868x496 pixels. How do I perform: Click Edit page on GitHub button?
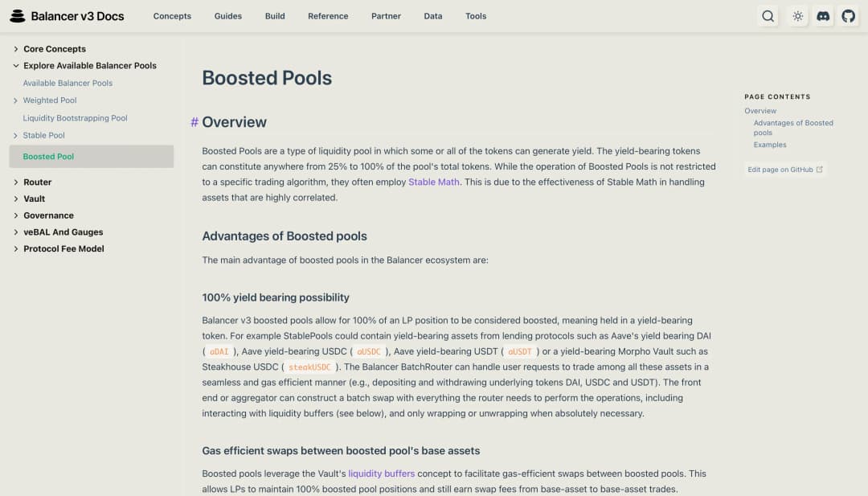coord(780,170)
